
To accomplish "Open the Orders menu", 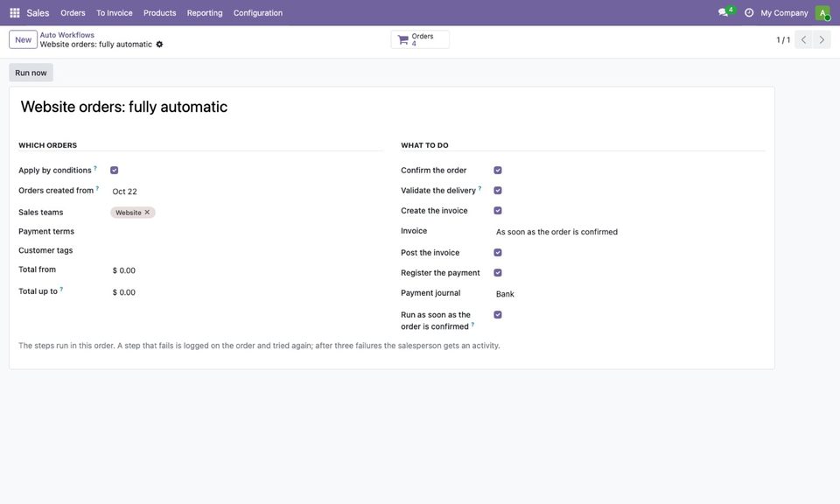I will tap(73, 13).
